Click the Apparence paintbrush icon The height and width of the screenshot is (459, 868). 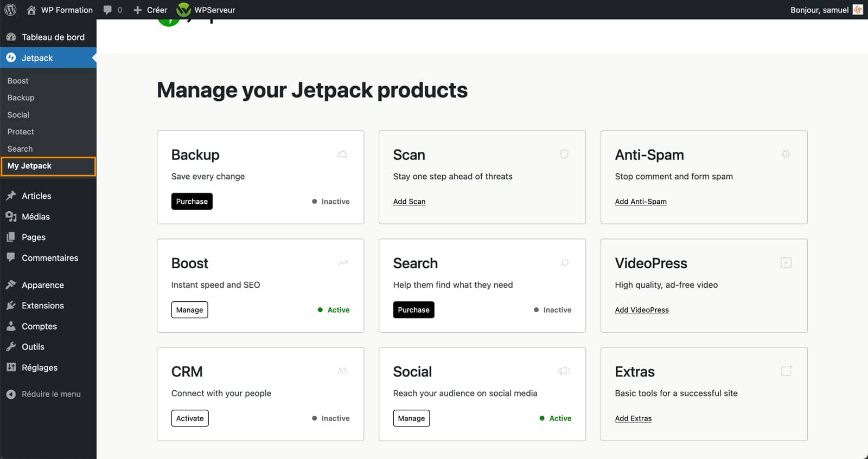coord(11,285)
